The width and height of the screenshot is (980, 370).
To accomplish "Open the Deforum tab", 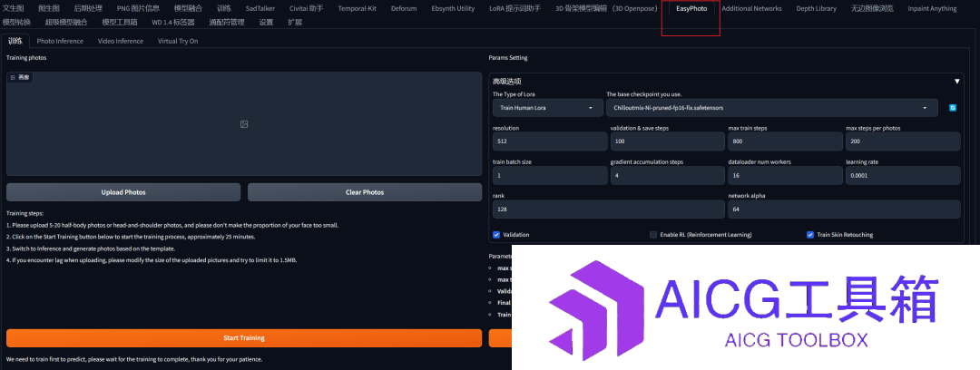I will [x=405, y=9].
